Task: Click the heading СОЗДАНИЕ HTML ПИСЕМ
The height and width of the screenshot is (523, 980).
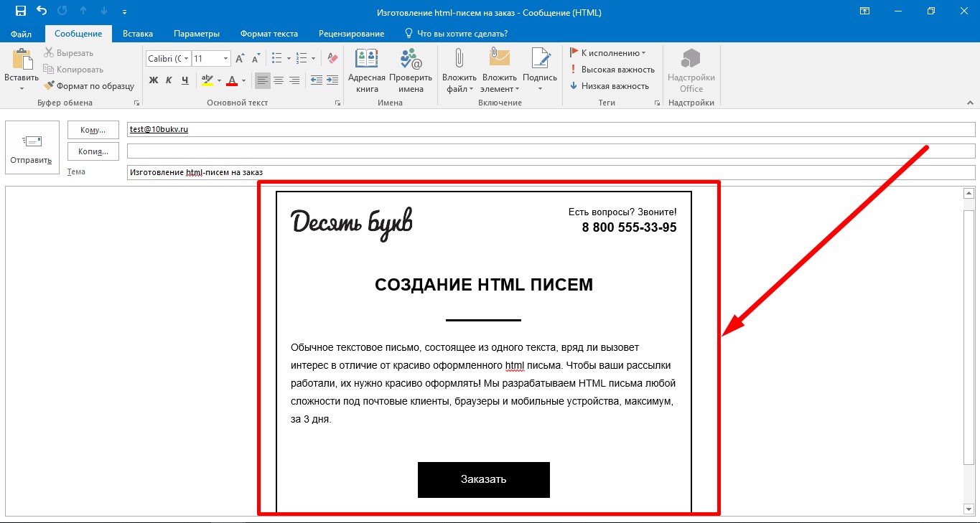Action: tap(484, 285)
